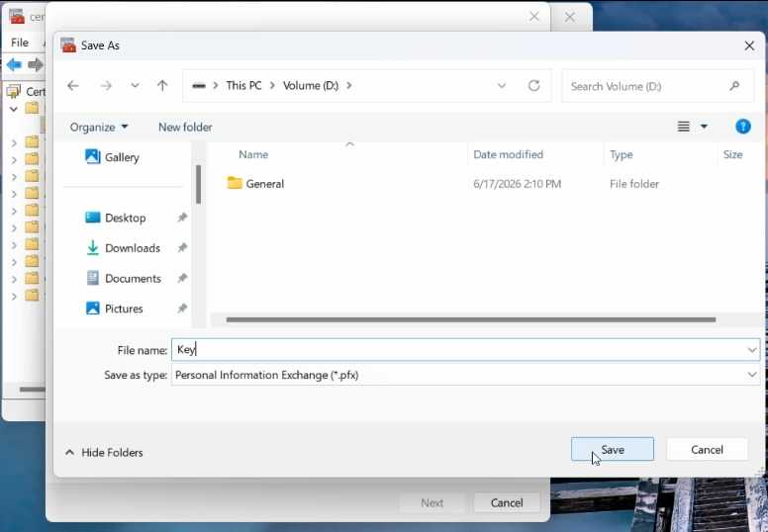Click the pin icon next to Pictures

click(182, 309)
